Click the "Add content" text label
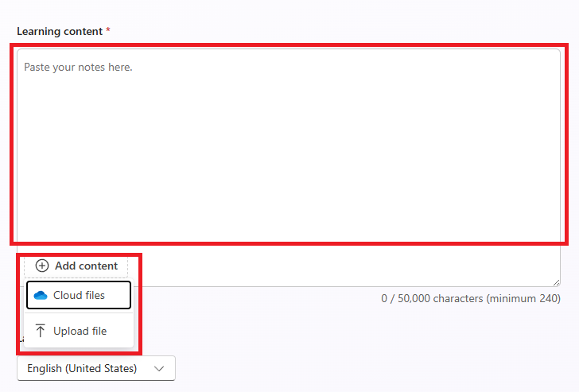 click(x=86, y=266)
